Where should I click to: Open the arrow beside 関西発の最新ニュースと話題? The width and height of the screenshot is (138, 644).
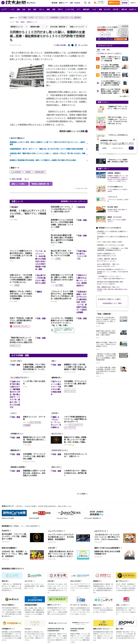pos(86,131)
